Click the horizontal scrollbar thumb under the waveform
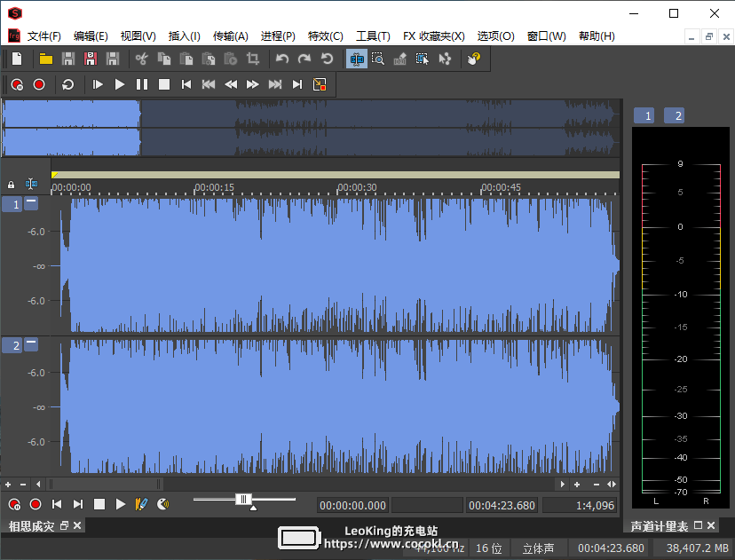The height and width of the screenshot is (560, 735). point(105,484)
